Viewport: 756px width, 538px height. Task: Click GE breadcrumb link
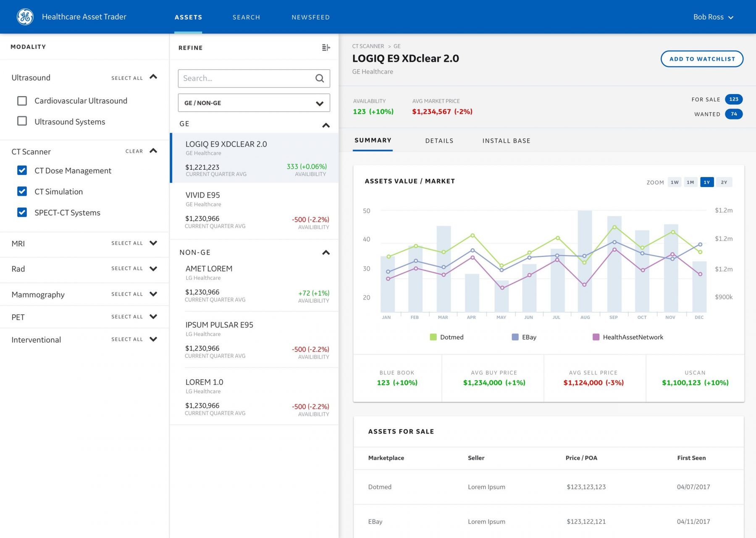tap(397, 46)
